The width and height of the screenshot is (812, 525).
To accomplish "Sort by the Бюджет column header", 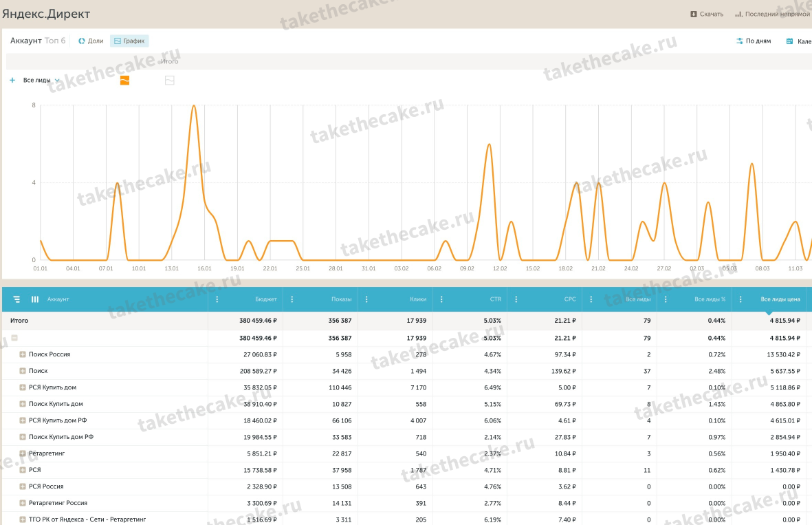I will [265, 299].
